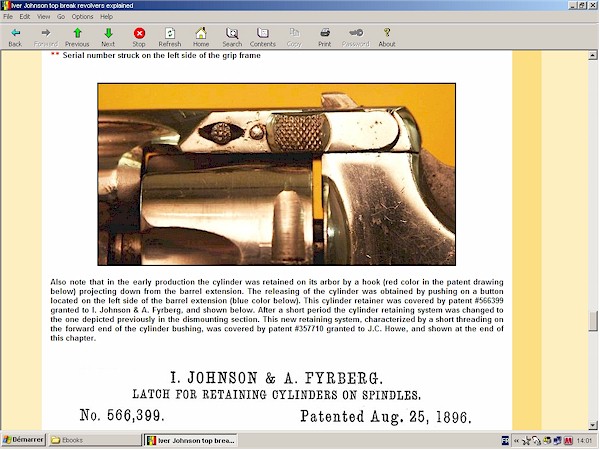Click the FR language indicator in taskbar
Image resolution: width=600 pixels, height=450 pixels.
point(505,441)
